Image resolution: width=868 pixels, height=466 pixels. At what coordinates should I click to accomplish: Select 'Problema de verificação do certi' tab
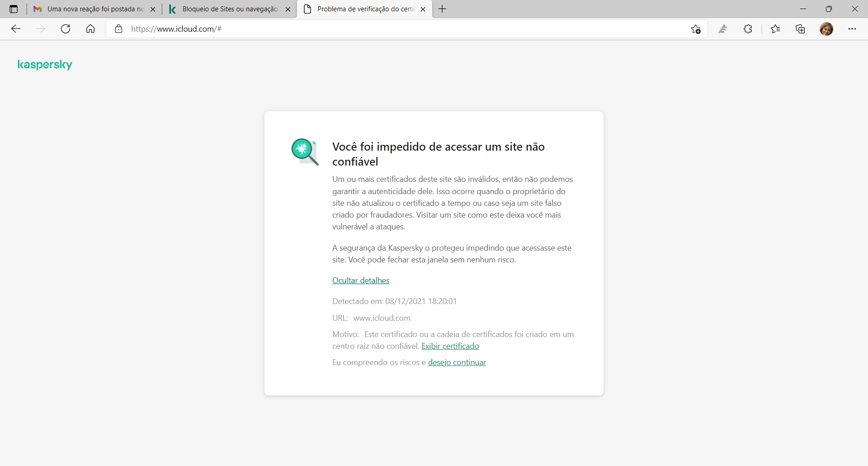click(x=365, y=9)
